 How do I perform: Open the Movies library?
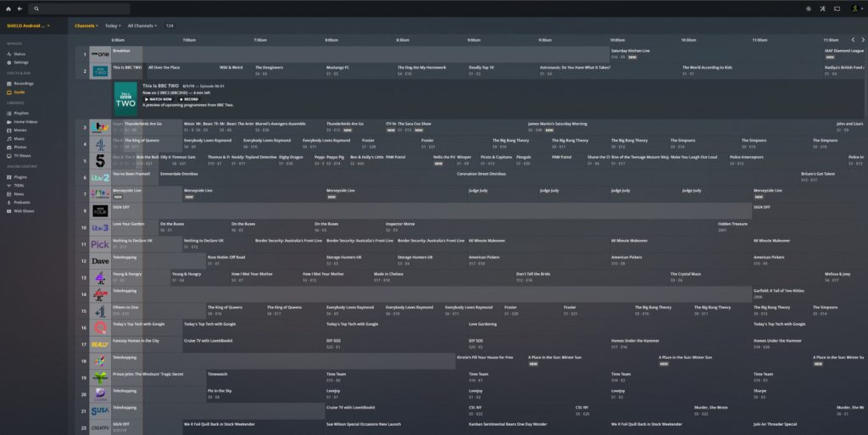click(x=20, y=130)
